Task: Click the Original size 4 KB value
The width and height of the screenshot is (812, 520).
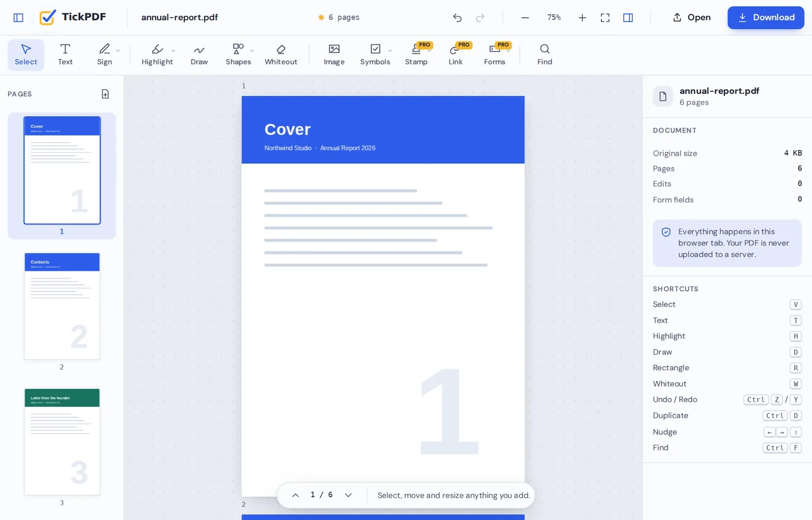Action: coord(793,153)
